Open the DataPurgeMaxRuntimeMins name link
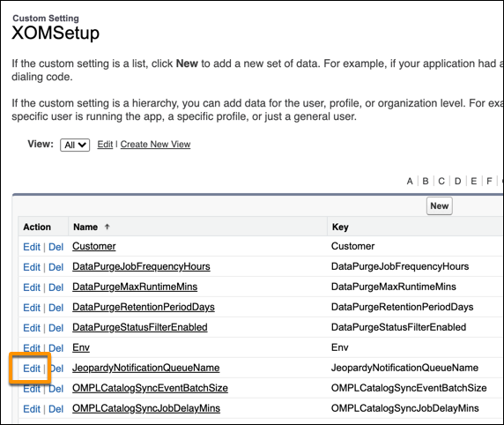The image size is (504, 425). click(x=135, y=287)
